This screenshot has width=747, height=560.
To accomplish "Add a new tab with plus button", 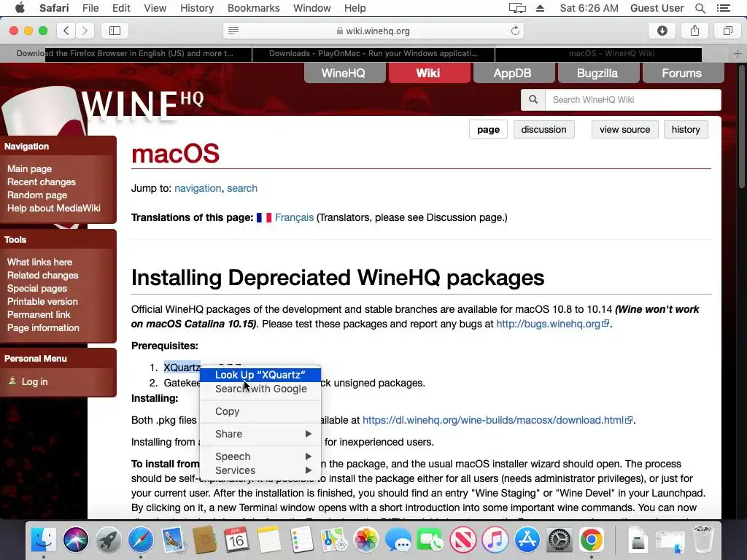I will point(738,53).
